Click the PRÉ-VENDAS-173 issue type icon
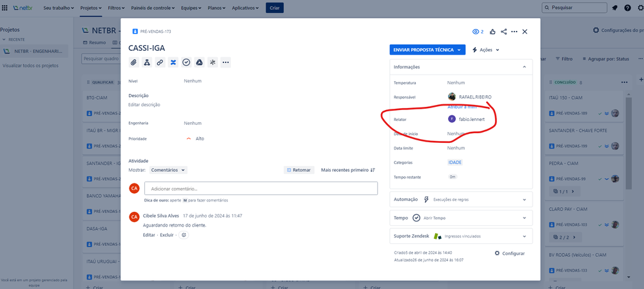This screenshot has width=644, height=289. click(x=135, y=32)
